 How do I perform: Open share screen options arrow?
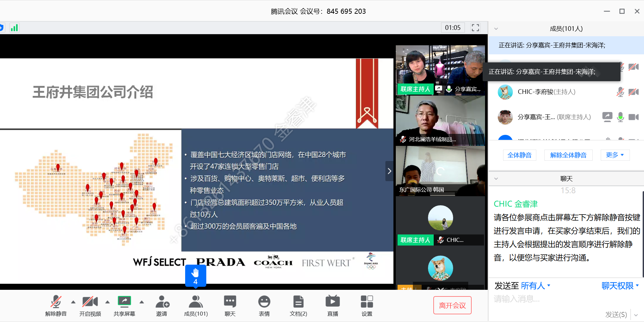click(x=142, y=302)
